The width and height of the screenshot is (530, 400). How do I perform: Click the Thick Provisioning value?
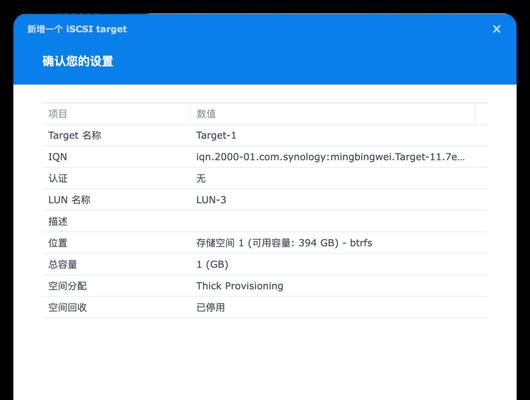[240, 286]
